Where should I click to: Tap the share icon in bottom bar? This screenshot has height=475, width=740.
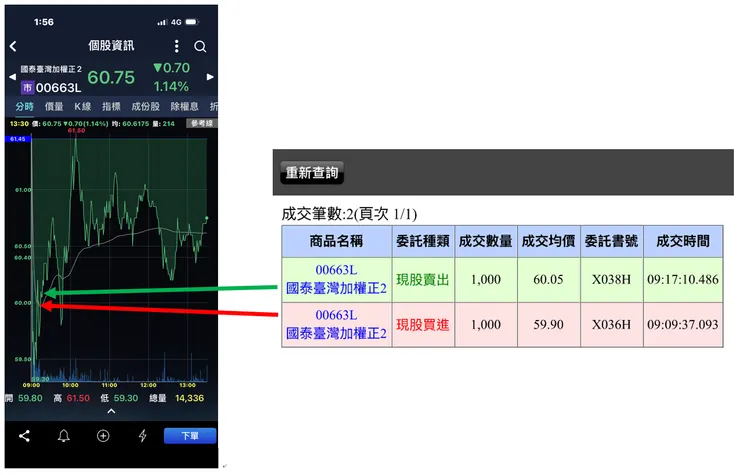(25, 436)
